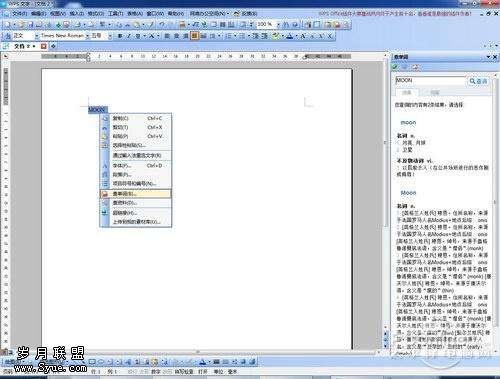Click the 查询 search button
500x379 pixels.
[x=478, y=81]
